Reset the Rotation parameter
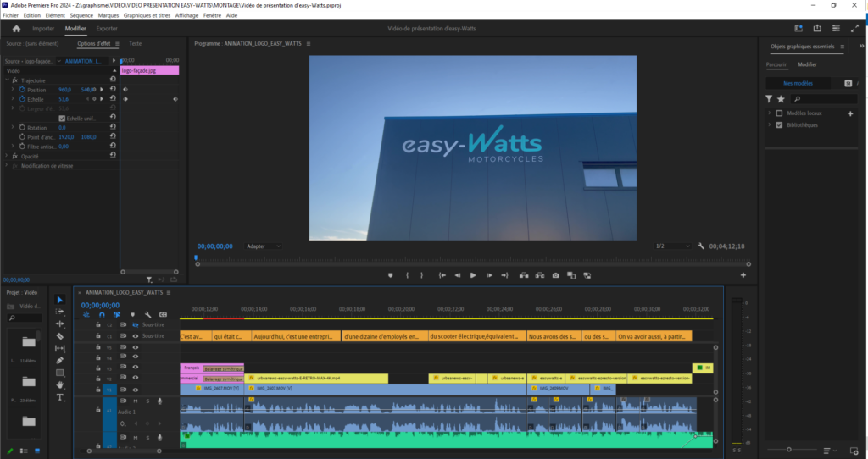 tap(113, 127)
